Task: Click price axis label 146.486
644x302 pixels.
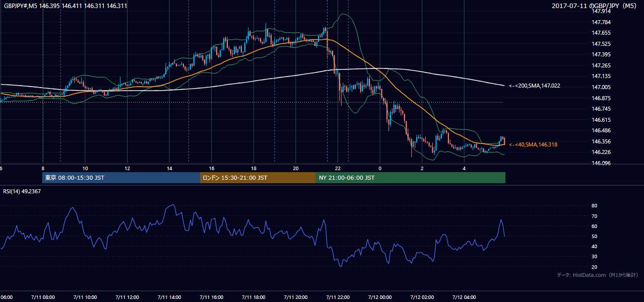Action: tap(601, 130)
